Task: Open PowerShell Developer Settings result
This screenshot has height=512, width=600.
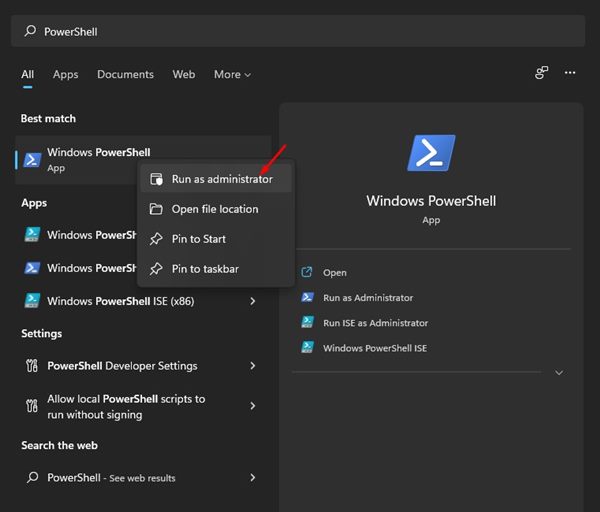Action: click(x=142, y=366)
